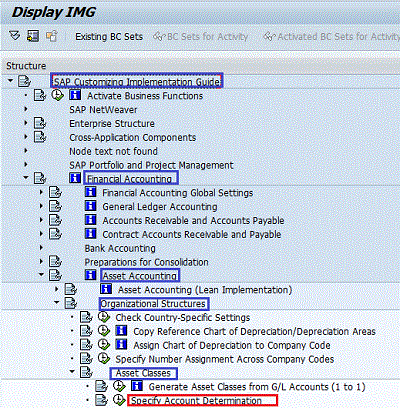Screen dimensions: 400x408
Task: Click info icon of Assign Chart of Depreciation
Action: pyautogui.click(x=121, y=345)
